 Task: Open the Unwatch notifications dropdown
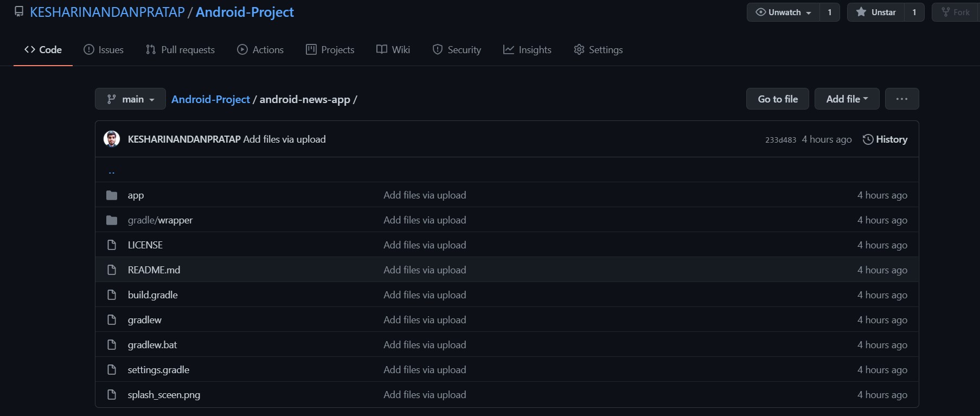pyautogui.click(x=783, y=12)
